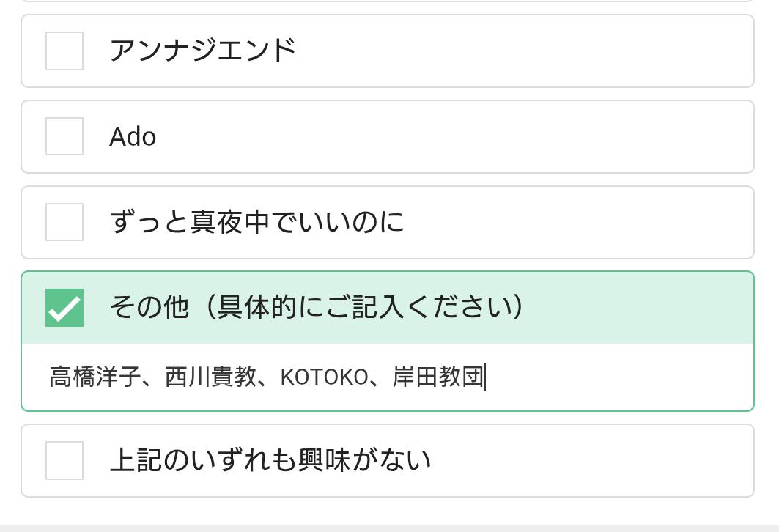Check the 上記のいずれも興味がない checkbox
This screenshot has height=532, width=779.
pyautogui.click(x=64, y=460)
